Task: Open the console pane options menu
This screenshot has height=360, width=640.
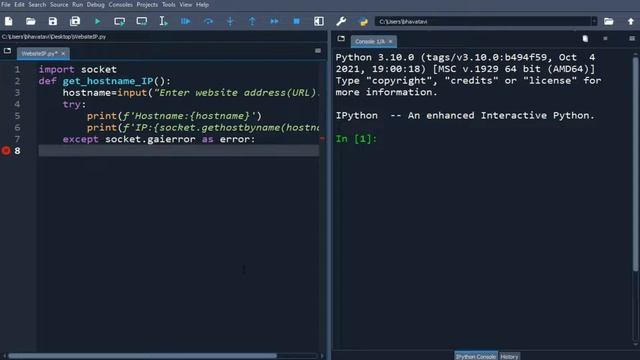Action: [632, 38]
